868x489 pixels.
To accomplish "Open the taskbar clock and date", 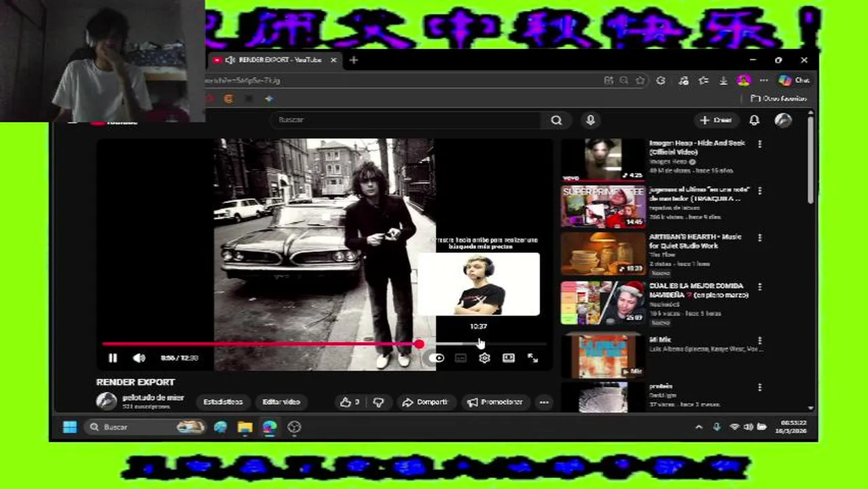I will coord(793,427).
